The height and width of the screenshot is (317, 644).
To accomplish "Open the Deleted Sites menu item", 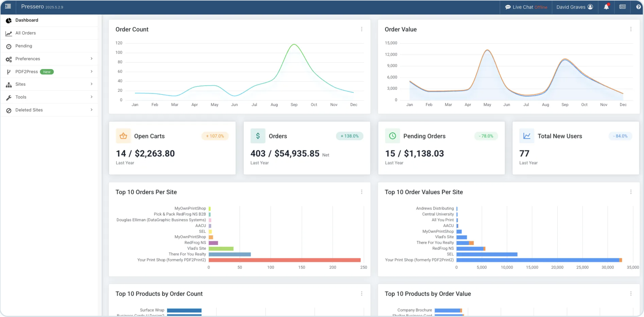I will (x=49, y=110).
